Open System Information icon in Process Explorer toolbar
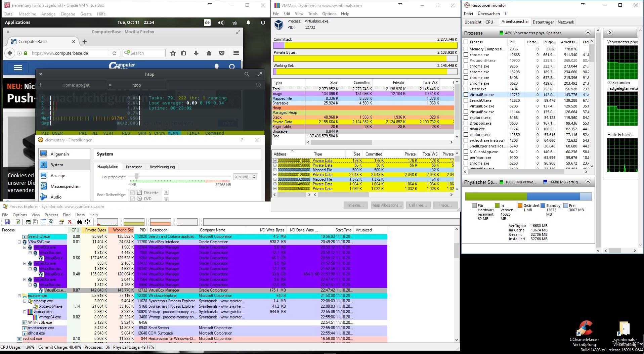644x354 pixels. point(28,222)
